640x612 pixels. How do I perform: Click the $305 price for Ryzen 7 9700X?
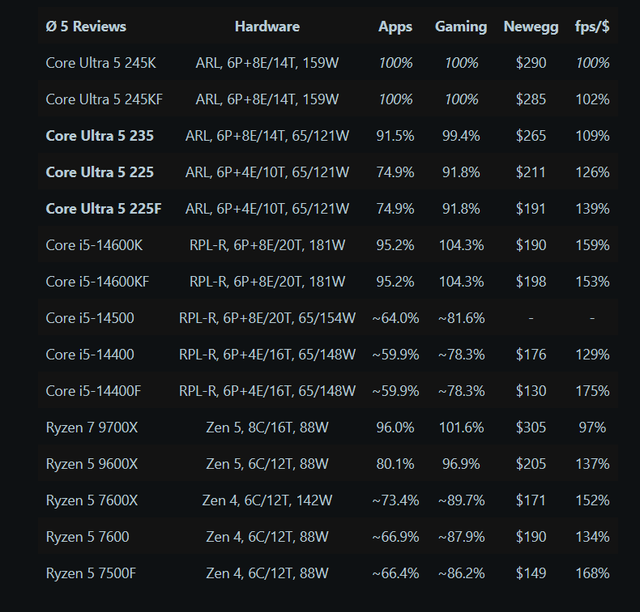531,427
